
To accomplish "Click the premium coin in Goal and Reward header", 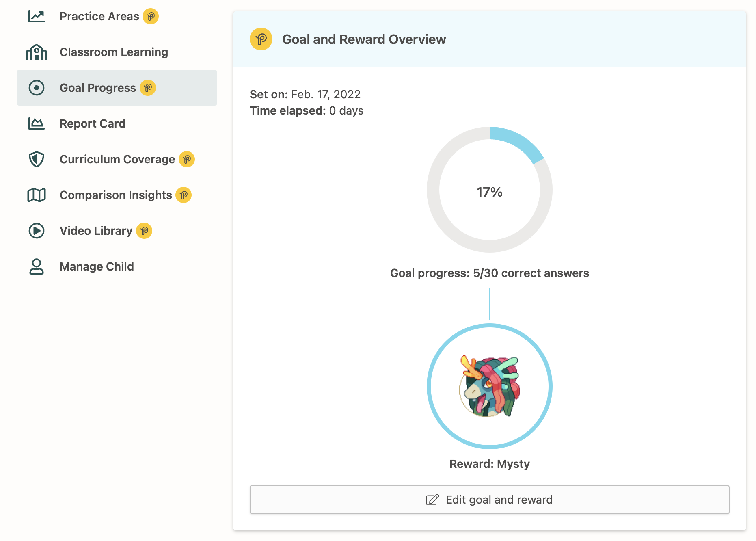I will click(x=261, y=39).
